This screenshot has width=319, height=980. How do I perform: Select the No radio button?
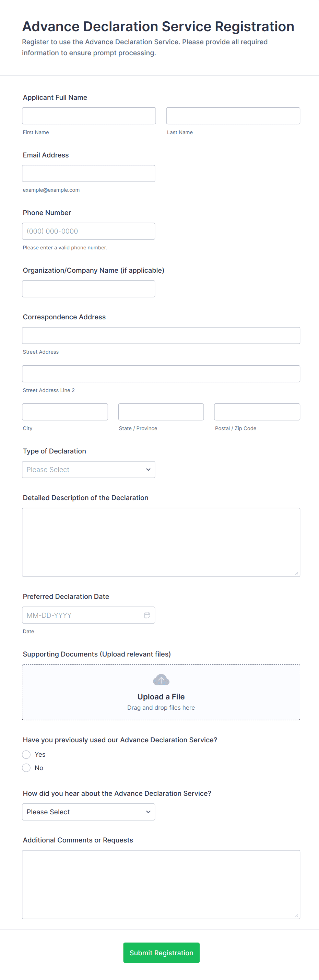(x=26, y=768)
